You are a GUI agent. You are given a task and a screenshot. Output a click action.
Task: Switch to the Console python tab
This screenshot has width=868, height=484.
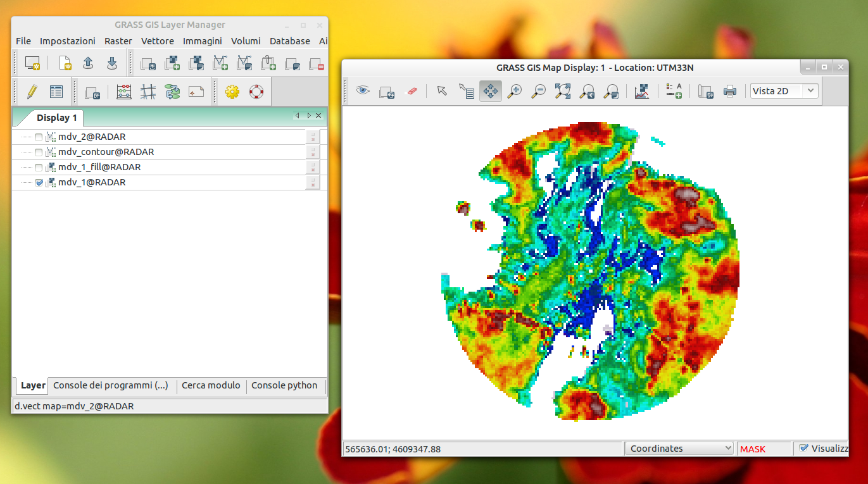pyautogui.click(x=284, y=385)
